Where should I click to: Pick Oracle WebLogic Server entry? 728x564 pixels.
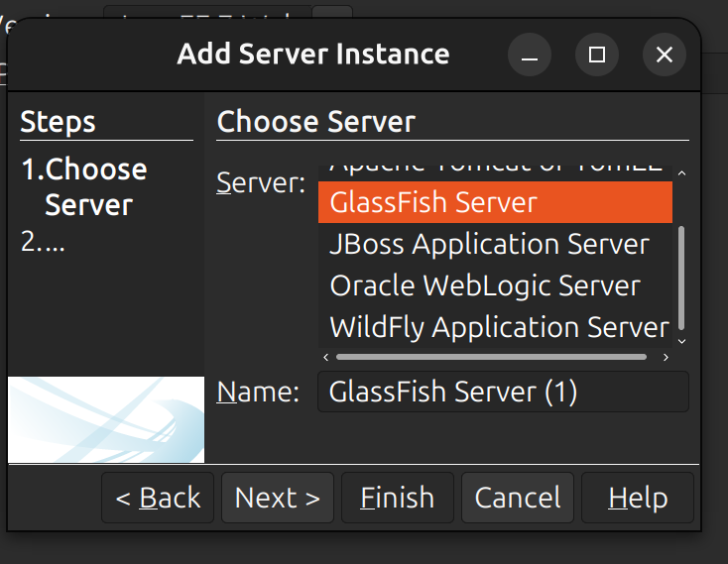pyautogui.click(x=495, y=285)
